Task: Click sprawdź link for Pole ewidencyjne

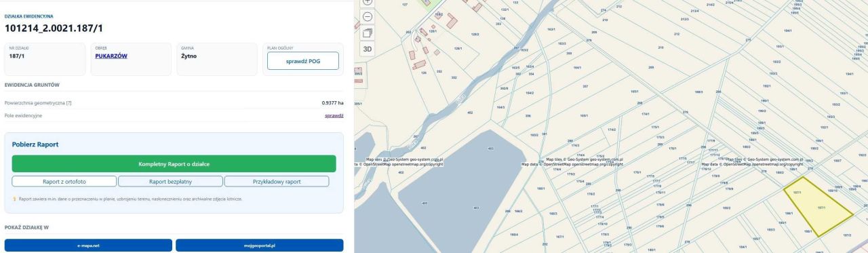Action: coord(334,115)
